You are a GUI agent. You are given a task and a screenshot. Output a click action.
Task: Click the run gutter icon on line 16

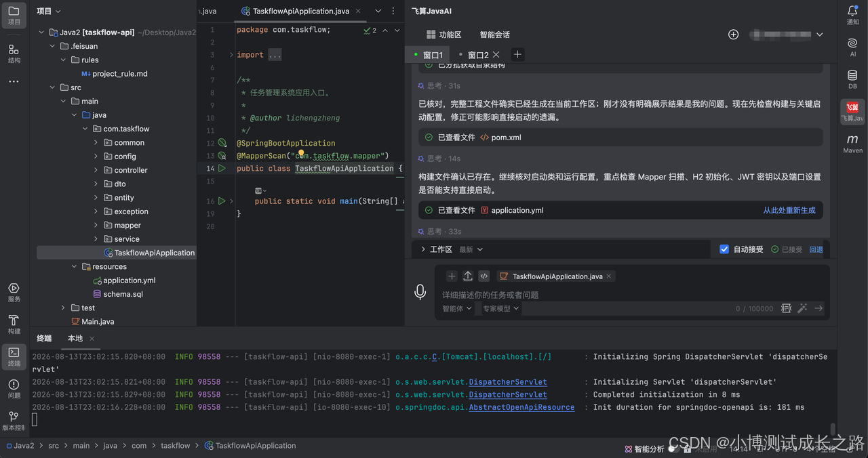pos(222,201)
